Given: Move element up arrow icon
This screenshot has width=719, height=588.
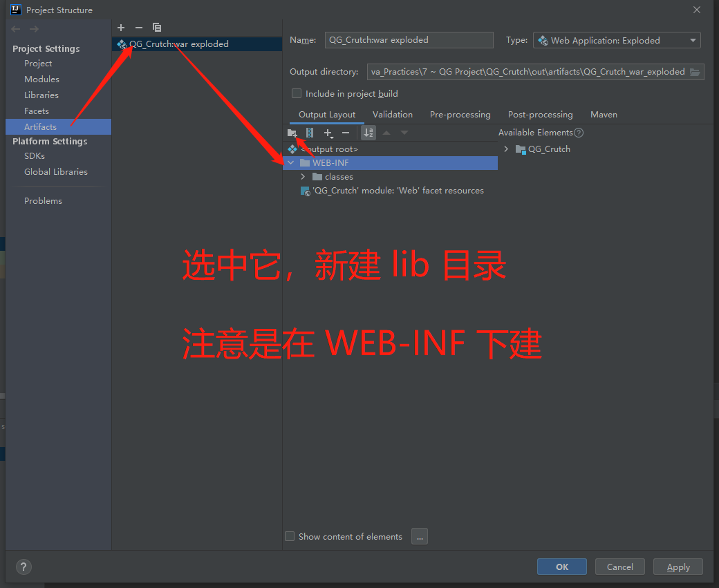Looking at the screenshot, I should [386, 133].
